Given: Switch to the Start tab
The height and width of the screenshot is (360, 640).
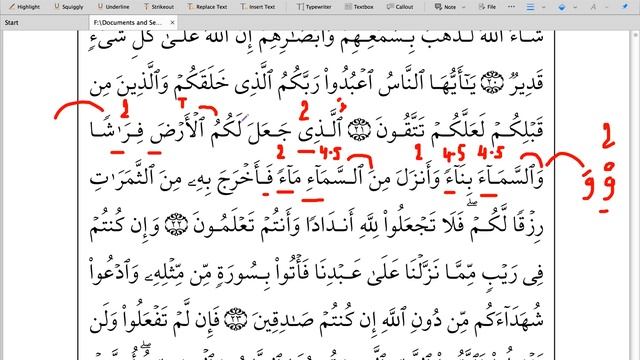Looking at the screenshot, I should coord(11,22).
